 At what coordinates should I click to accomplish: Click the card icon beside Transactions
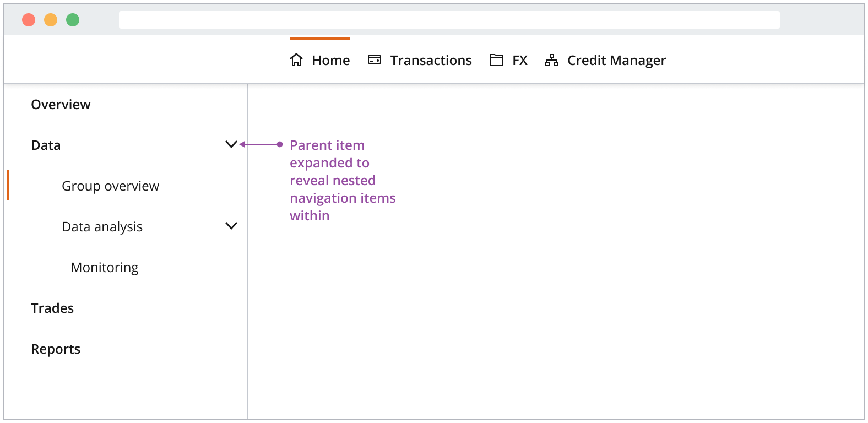(x=375, y=60)
